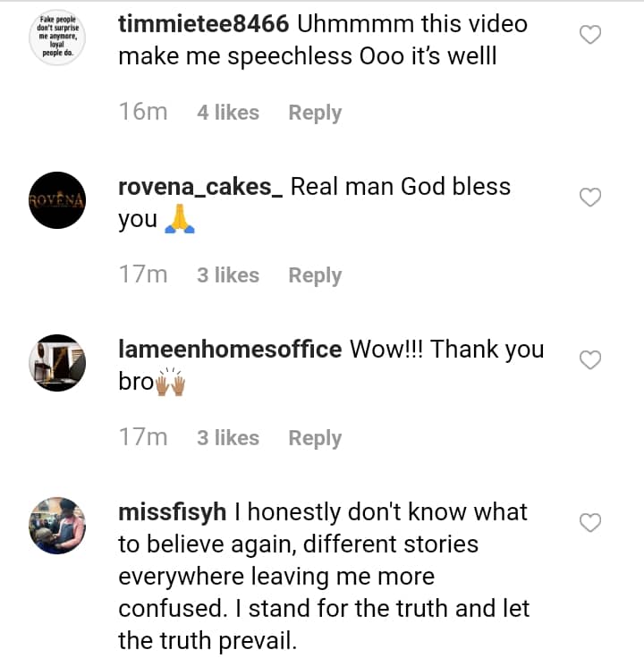Reply to lameenhomesoffice's comment

[315, 438]
